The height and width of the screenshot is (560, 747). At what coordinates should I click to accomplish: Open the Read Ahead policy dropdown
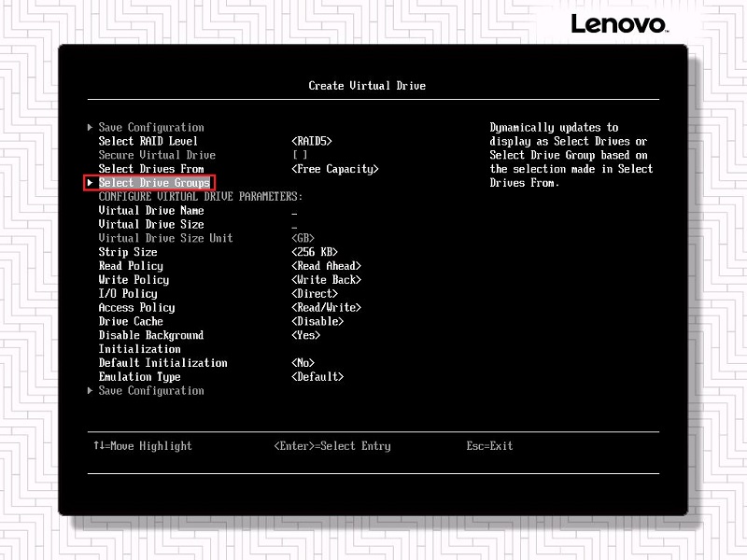point(326,266)
